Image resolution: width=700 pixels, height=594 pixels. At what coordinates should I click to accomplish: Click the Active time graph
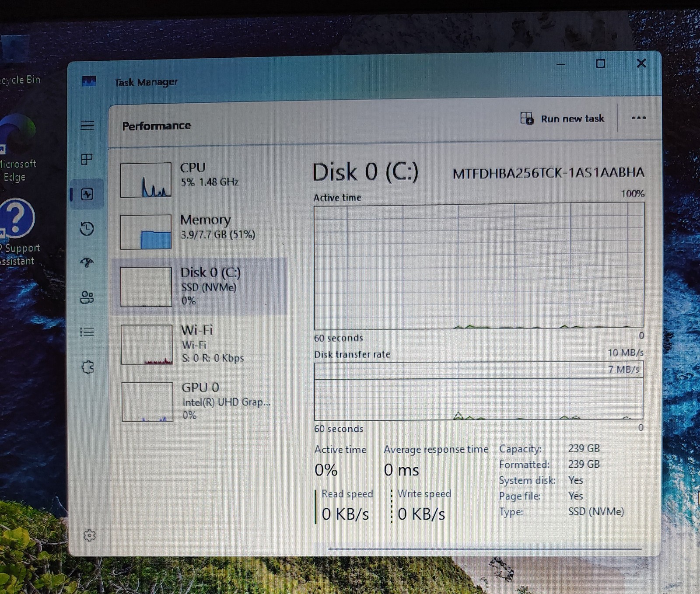pos(479,267)
